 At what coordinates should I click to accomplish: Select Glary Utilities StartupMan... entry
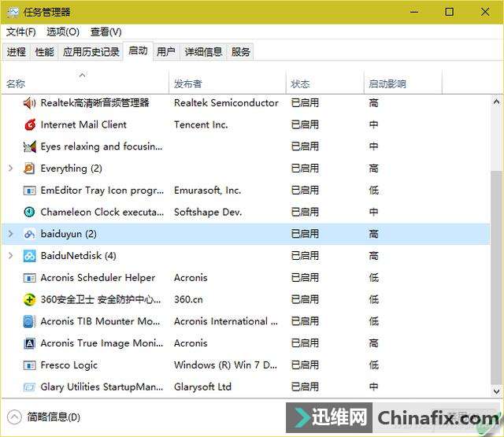click(102, 387)
